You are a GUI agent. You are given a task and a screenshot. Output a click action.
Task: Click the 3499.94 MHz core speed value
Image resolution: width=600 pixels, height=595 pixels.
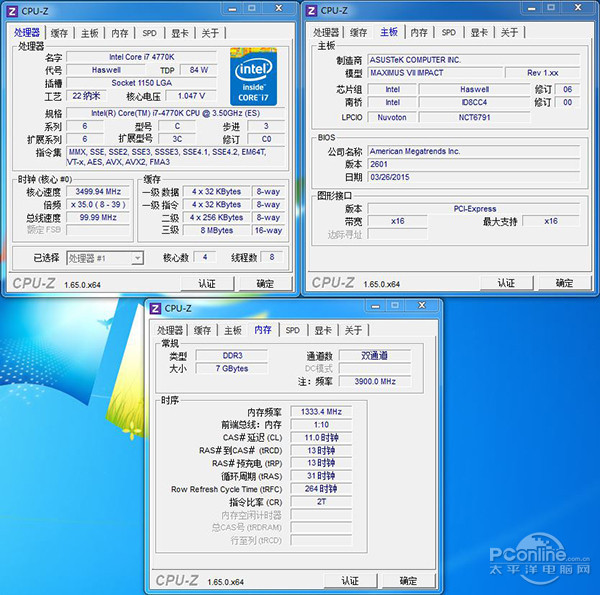pos(98,192)
